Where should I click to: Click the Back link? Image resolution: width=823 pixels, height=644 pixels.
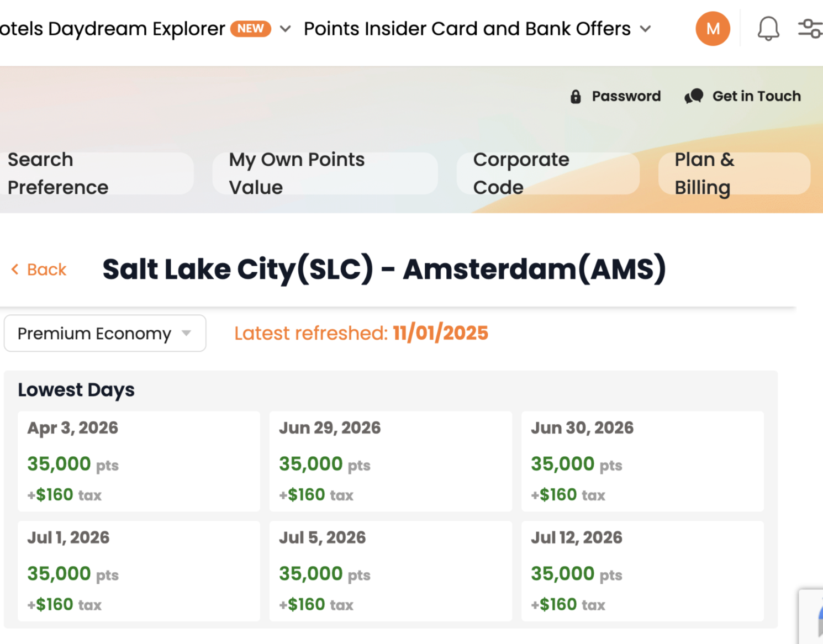46,270
